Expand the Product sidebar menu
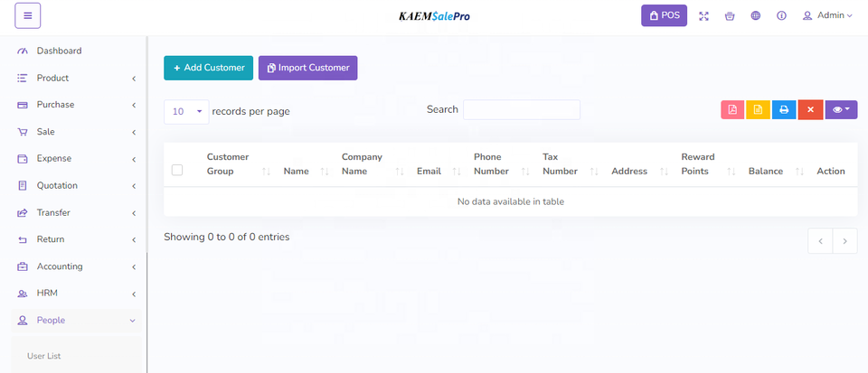Image resolution: width=868 pixels, height=373 pixels. [77, 78]
